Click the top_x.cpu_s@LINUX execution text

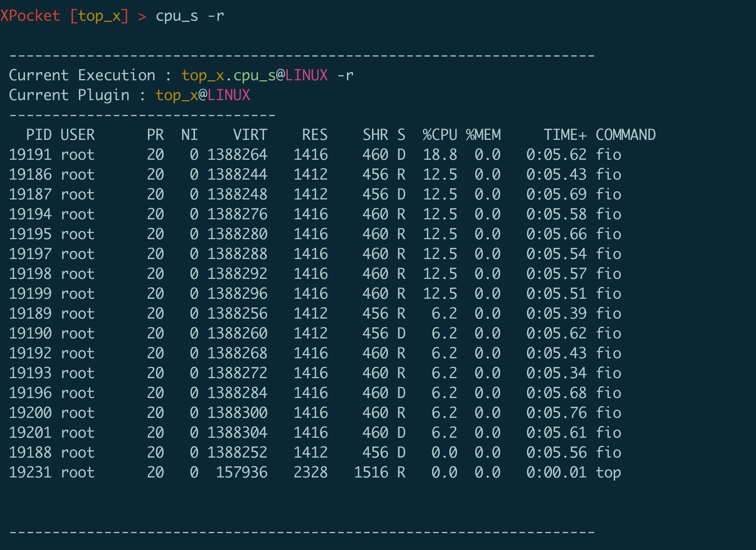click(254, 76)
